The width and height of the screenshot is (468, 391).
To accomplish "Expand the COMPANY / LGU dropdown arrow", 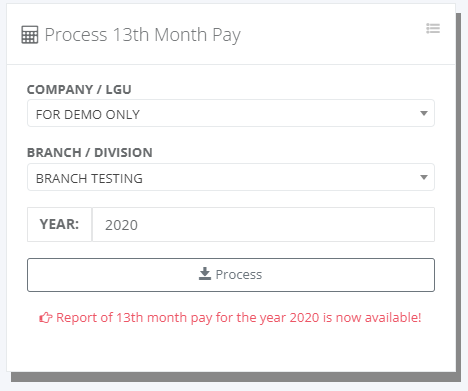I will tap(424, 113).
